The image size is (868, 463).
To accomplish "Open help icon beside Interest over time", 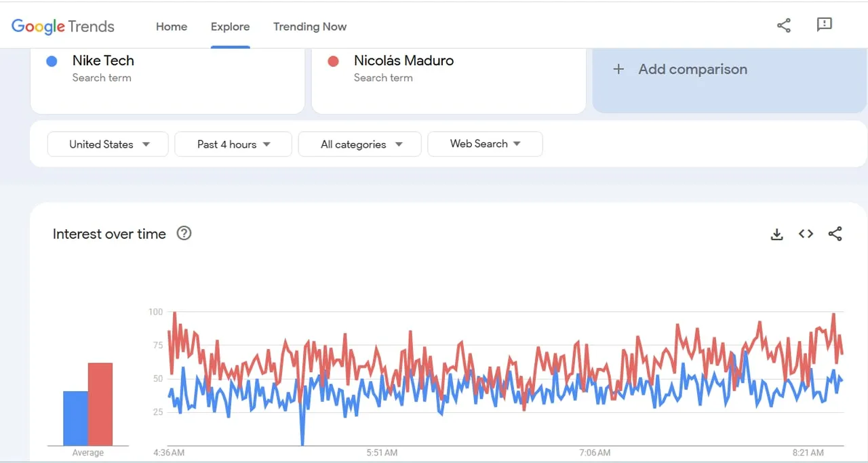I will click(184, 233).
